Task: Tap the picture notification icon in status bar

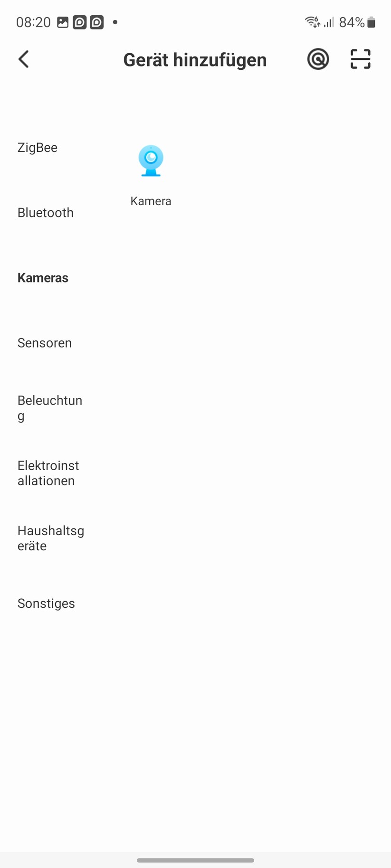Action: tap(63, 22)
